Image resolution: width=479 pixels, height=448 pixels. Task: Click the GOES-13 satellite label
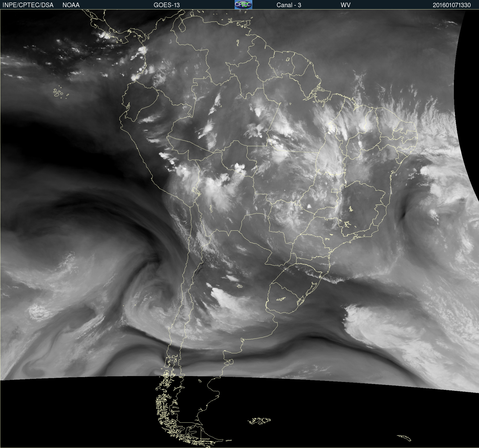(167, 5)
